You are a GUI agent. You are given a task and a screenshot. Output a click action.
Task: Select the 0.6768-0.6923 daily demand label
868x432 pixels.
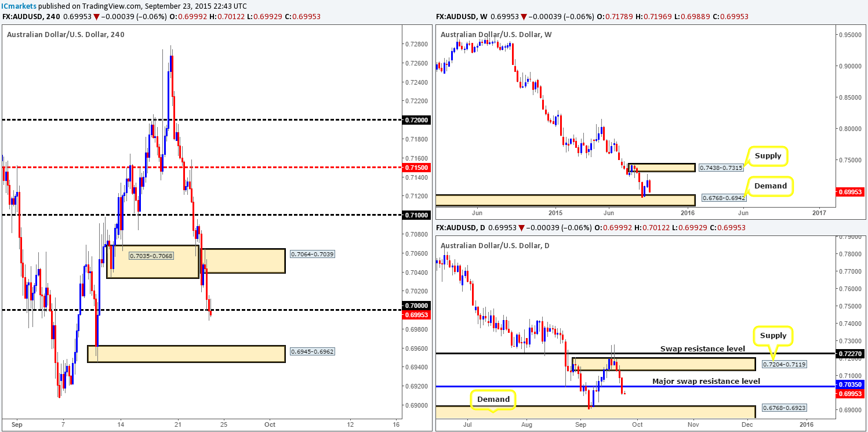point(785,408)
